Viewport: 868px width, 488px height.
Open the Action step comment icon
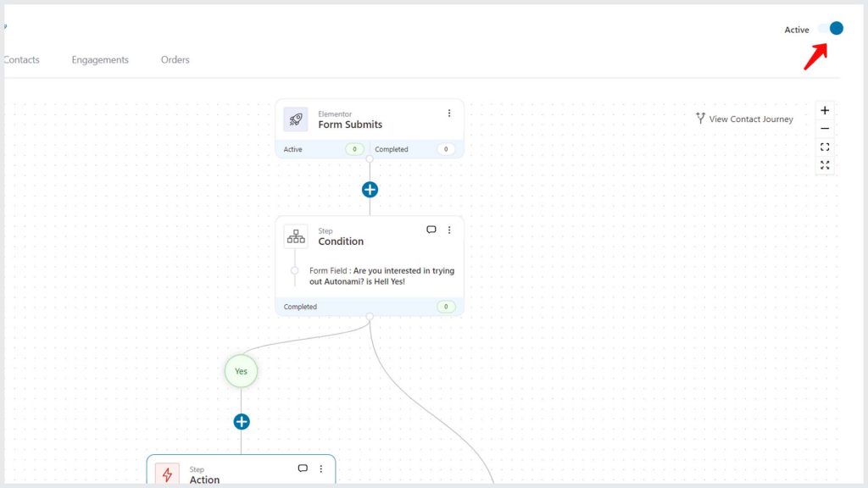click(x=303, y=469)
